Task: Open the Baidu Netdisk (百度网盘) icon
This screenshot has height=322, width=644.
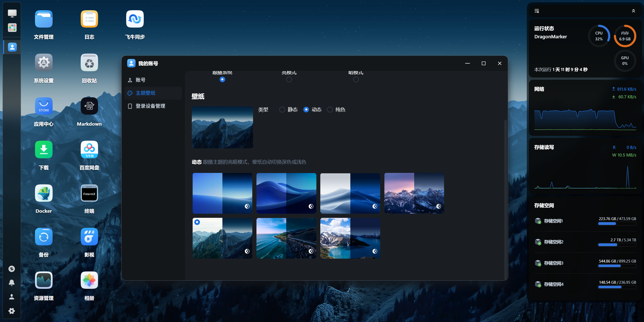Action: [89, 150]
